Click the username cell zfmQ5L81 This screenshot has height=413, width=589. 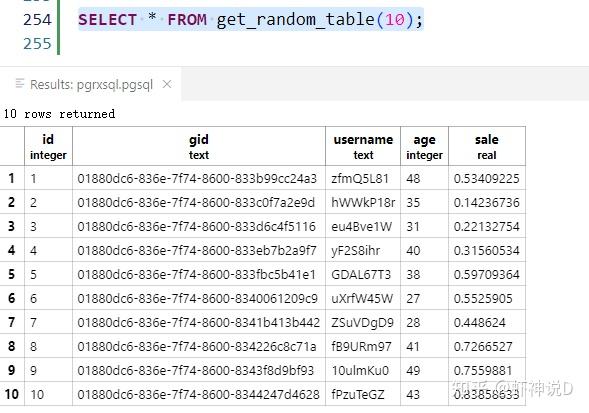(x=359, y=178)
